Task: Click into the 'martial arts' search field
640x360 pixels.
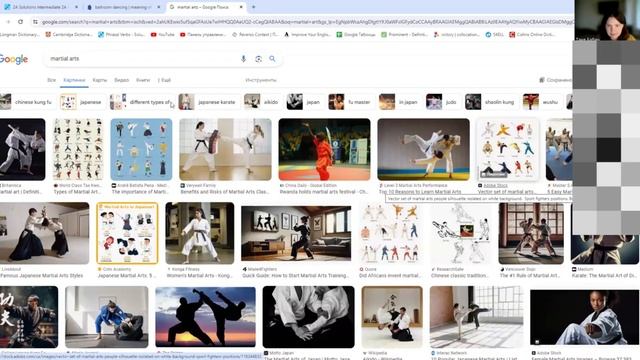Action: point(143,59)
